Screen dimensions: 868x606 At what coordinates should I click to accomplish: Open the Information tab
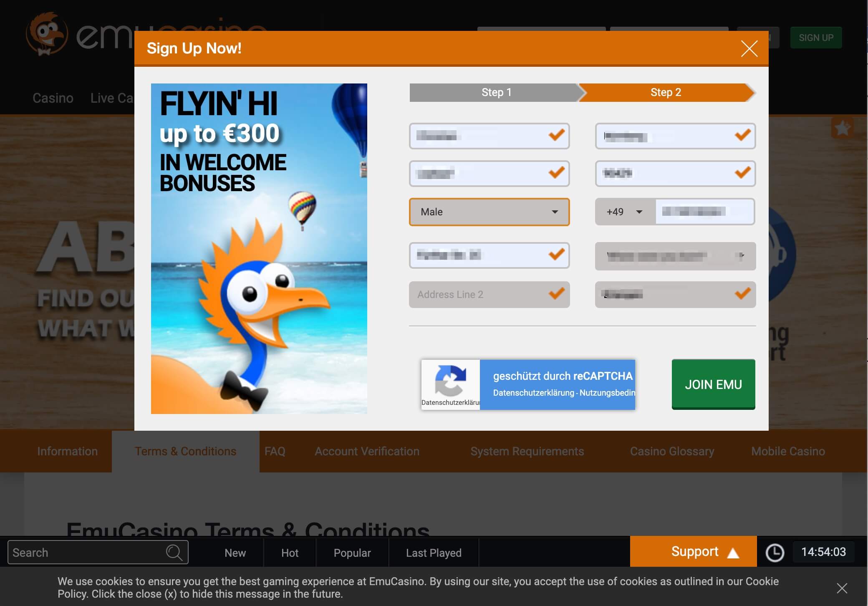(67, 451)
